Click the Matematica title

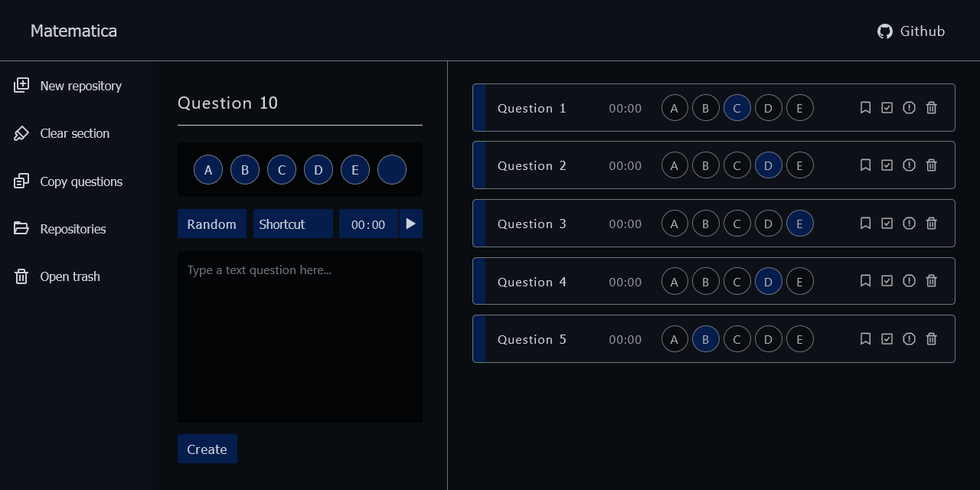tap(73, 31)
